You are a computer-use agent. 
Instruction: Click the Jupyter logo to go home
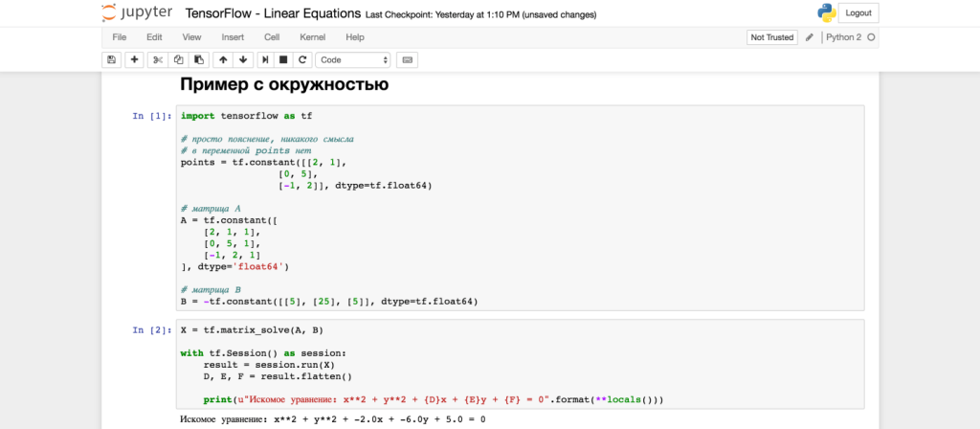pos(134,14)
